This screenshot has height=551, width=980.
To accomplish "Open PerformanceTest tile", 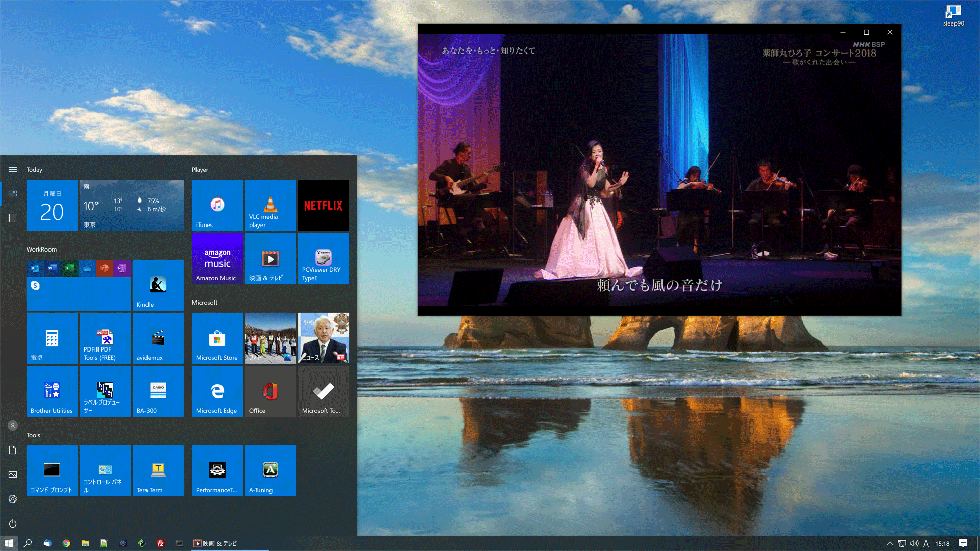I will point(217,471).
